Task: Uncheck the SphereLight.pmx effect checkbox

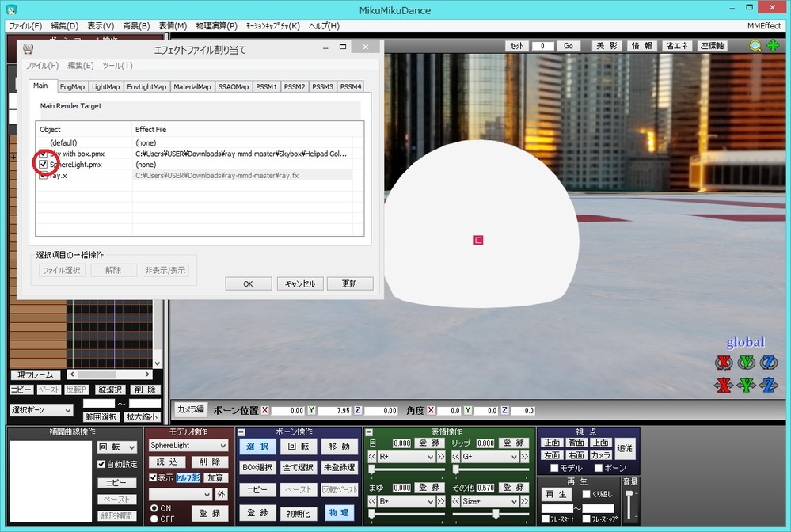Action: pyautogui.click(x=43, y=164)
